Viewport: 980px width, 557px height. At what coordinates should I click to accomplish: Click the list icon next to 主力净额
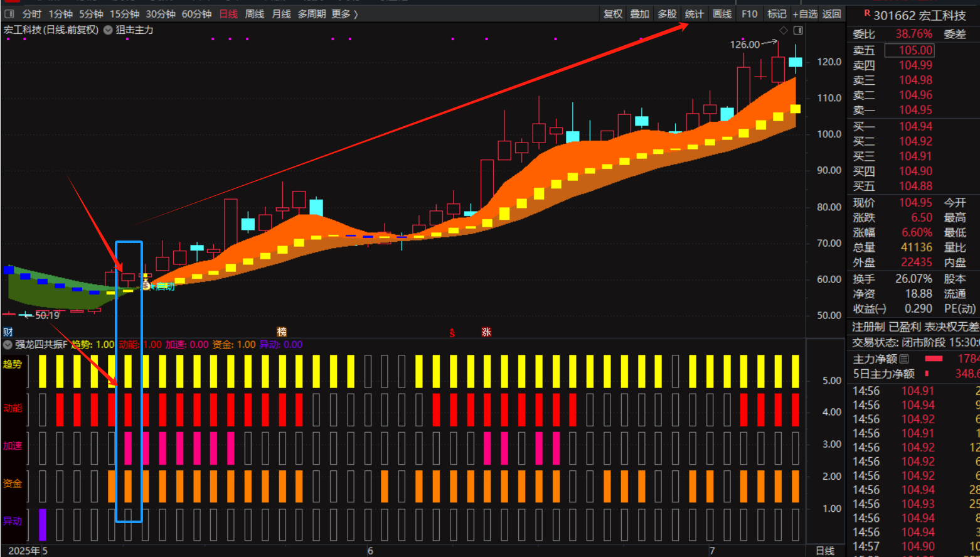(904, 359)
